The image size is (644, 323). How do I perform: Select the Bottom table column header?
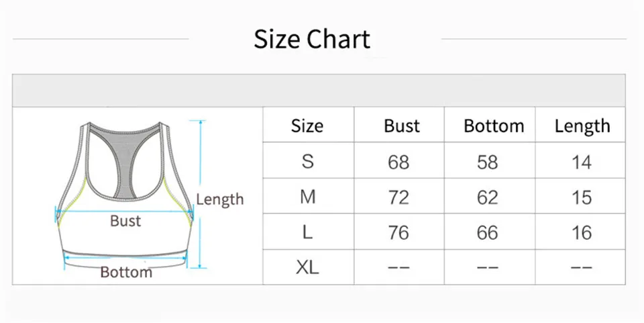point(493,126)
